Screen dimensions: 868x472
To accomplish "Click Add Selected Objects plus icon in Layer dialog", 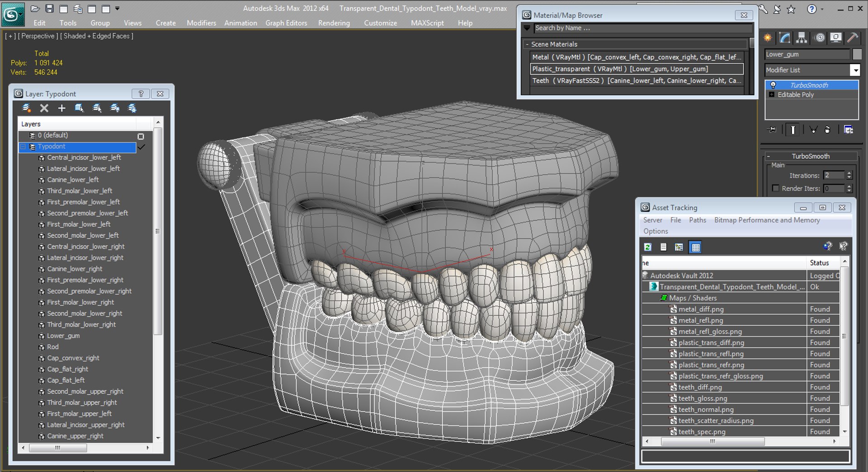I will (61, 108).
